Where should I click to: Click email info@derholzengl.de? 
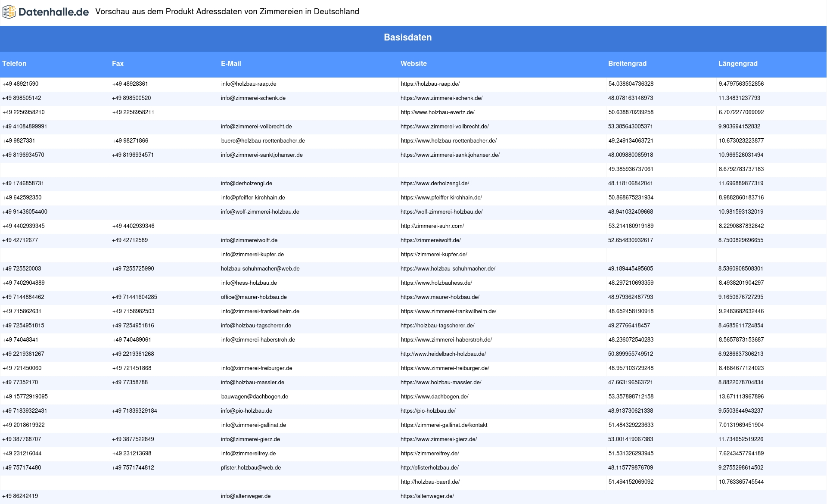point(246,184)
